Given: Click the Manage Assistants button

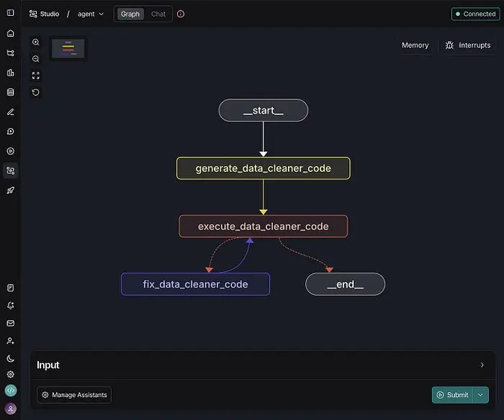Looking at the screenshot, I should point(74,395).
